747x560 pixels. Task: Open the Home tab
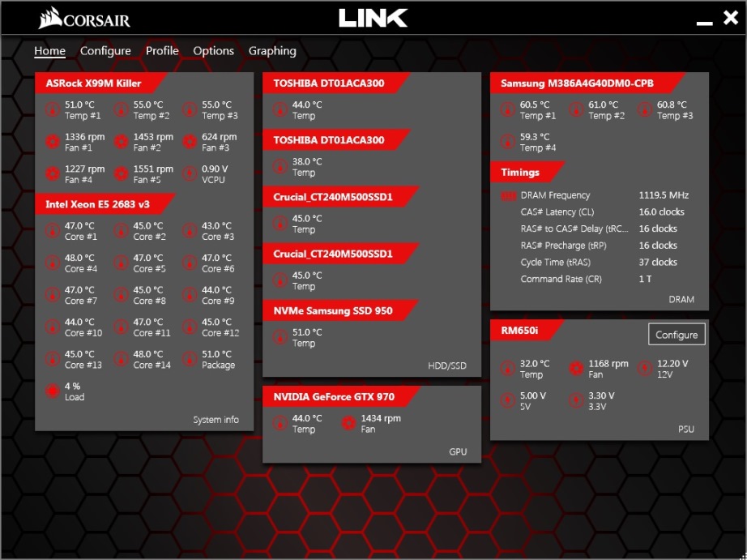(x=49, y=51)
